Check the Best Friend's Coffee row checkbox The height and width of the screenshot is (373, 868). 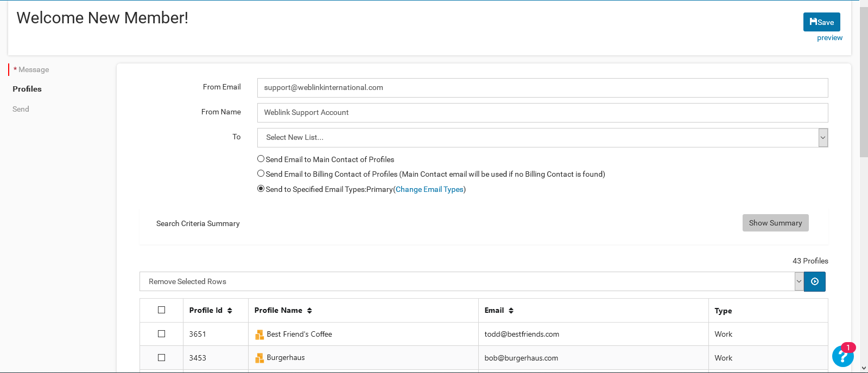161,334
